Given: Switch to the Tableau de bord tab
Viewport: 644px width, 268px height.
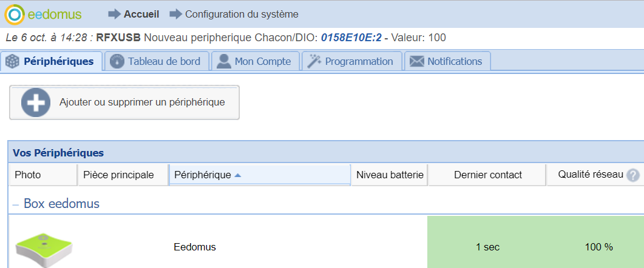Looking at the screenshot, I should [157, 62].
